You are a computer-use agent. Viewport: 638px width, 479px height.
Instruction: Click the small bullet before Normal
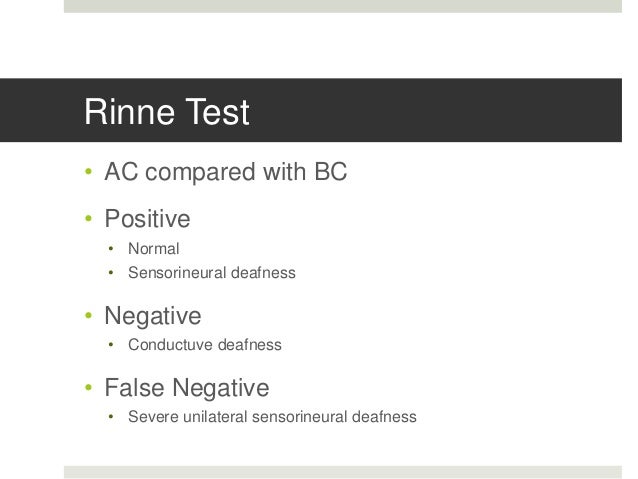click(111, 249)
